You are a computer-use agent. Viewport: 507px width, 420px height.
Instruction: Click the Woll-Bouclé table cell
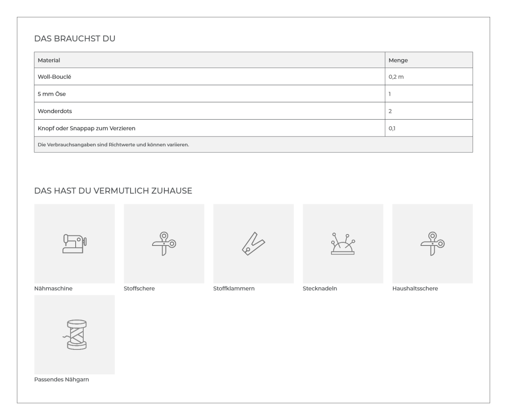(x=210, y=77)
